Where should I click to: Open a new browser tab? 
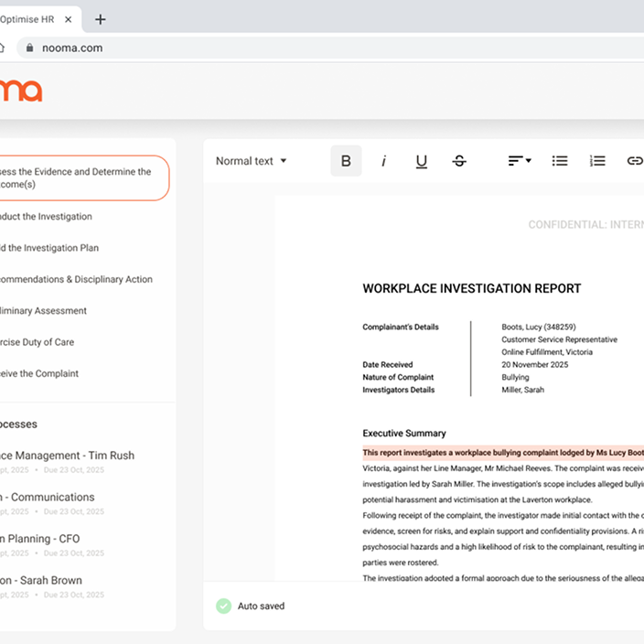coord(101,19)
